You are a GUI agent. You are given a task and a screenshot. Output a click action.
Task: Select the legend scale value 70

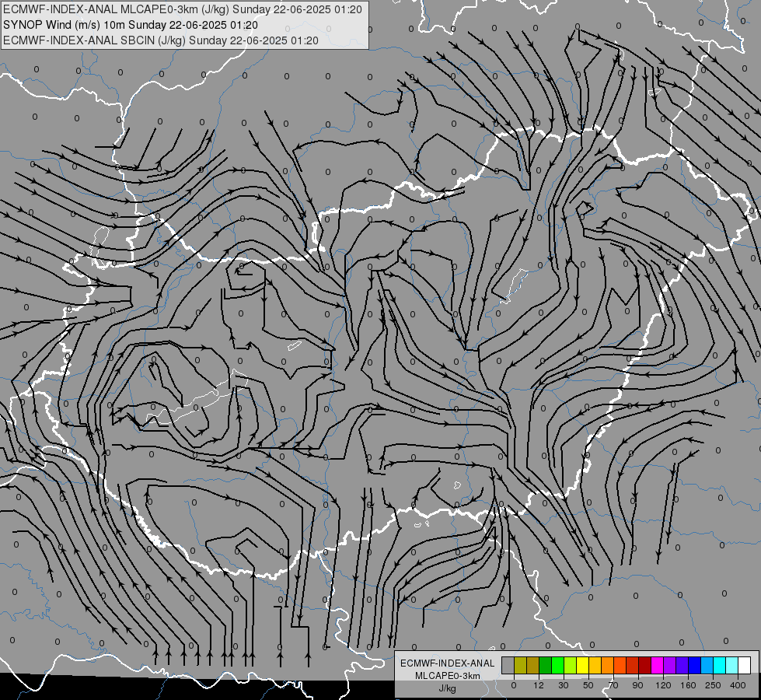613,685
